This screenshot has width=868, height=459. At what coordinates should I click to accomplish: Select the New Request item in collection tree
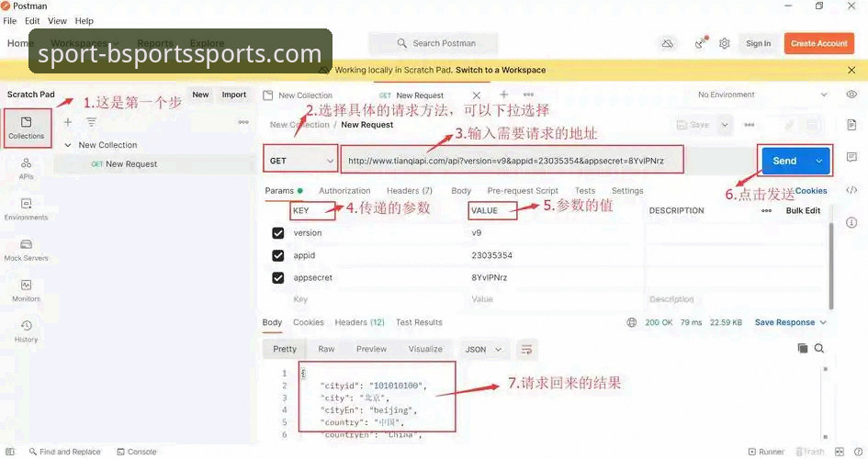pyautogui.click(x=154, y=164)
